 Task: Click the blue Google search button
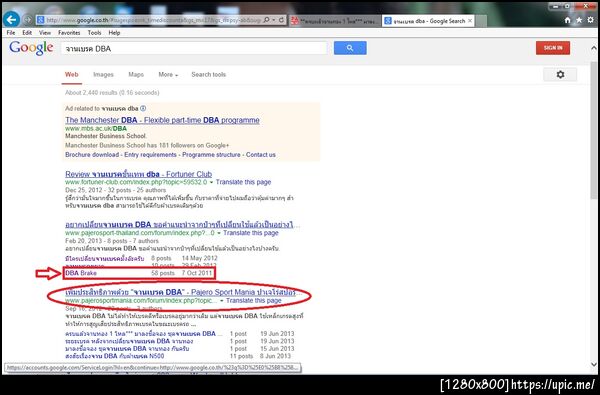[x=350, y=48]
